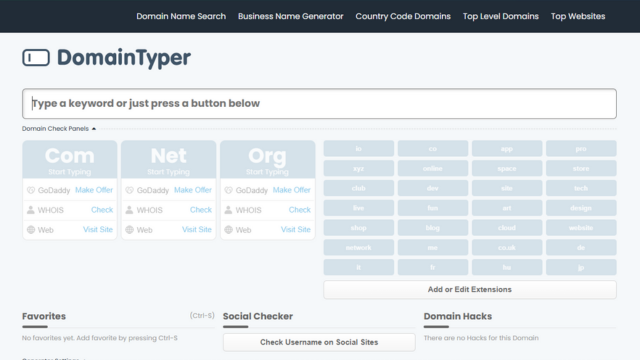640x360 pixels.
Task: Click the Web globe icon in Com panel
Action: click(31, 230)
